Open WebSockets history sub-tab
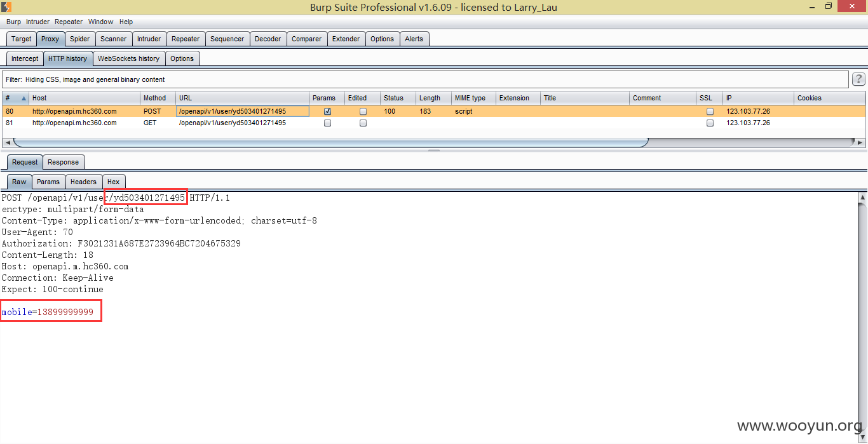 (128, 58)
